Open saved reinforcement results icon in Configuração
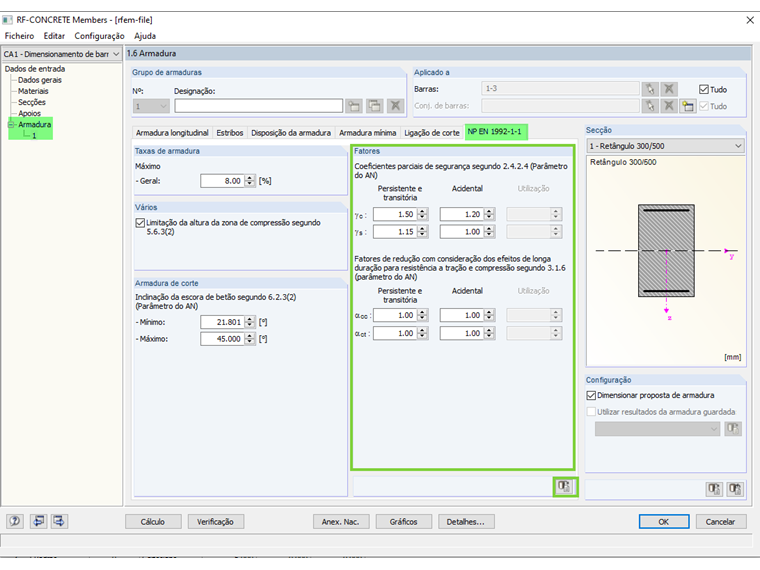The height and width of the screenshot is (570, 760). pos(733,428)
